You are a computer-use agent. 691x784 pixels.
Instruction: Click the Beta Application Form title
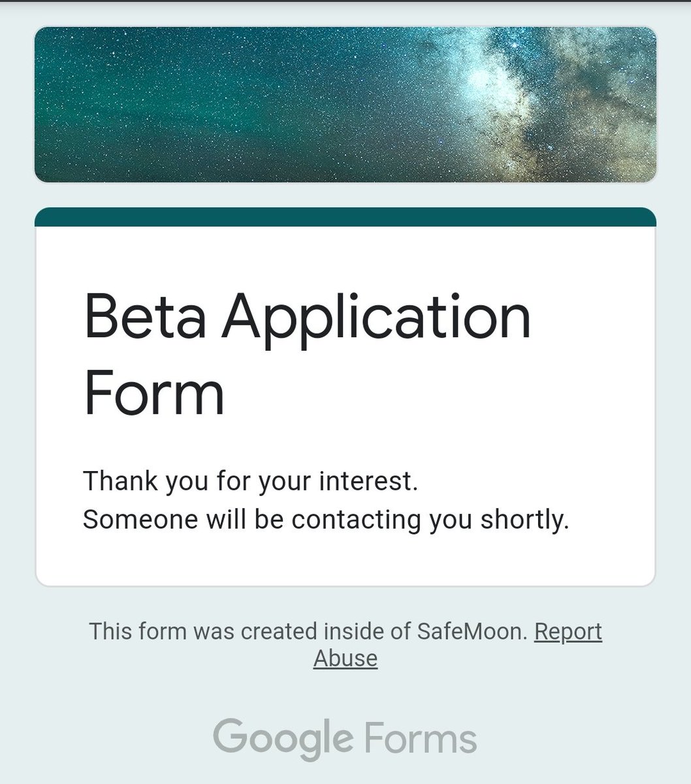pos(307,353)
